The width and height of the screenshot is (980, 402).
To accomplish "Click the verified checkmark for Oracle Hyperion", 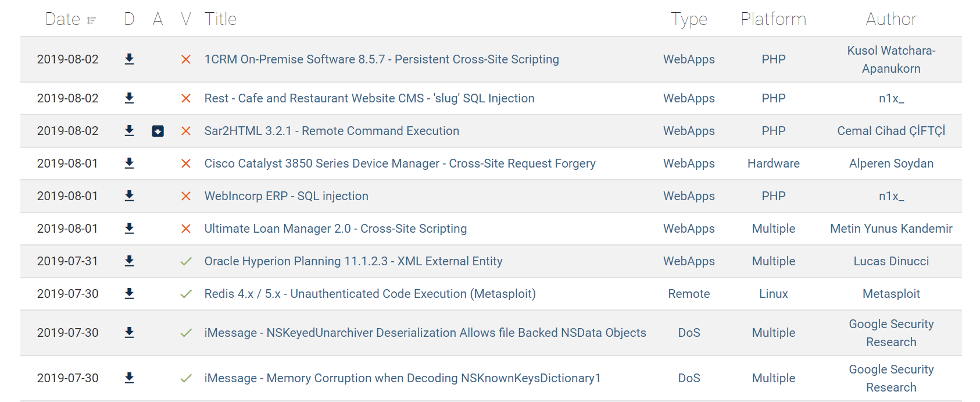I will coord(185,261).
